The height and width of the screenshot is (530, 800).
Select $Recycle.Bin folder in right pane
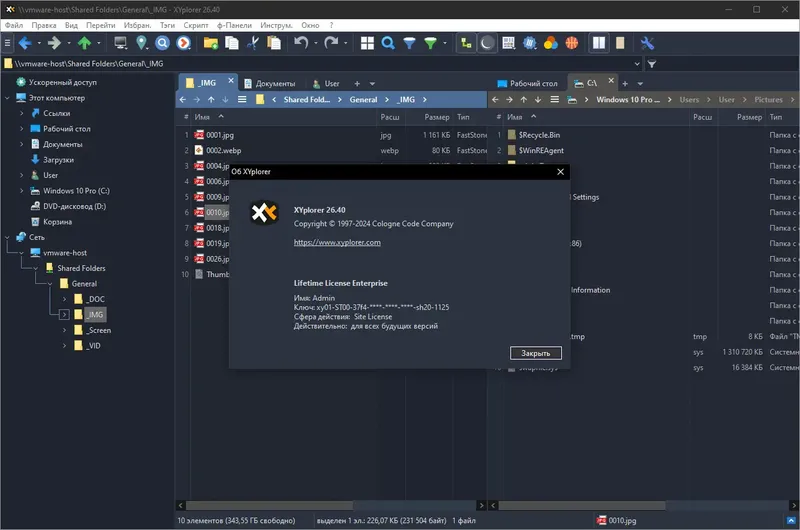(x=539, y=135)
